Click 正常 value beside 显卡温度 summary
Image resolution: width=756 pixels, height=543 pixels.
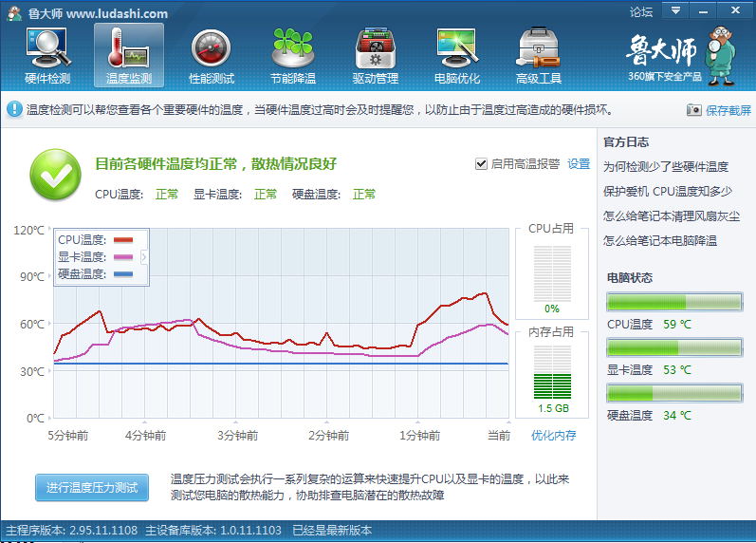266,194
